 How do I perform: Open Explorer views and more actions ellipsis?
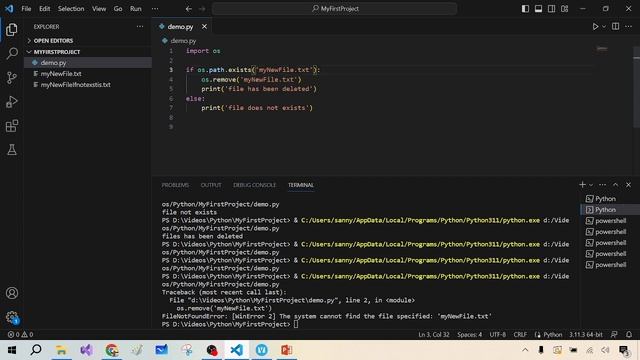click(x=140, y=27)
